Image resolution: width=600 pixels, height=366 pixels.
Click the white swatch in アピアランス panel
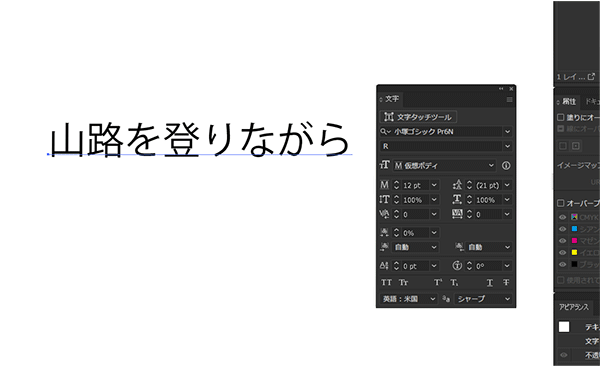click(x=564, y=327)
